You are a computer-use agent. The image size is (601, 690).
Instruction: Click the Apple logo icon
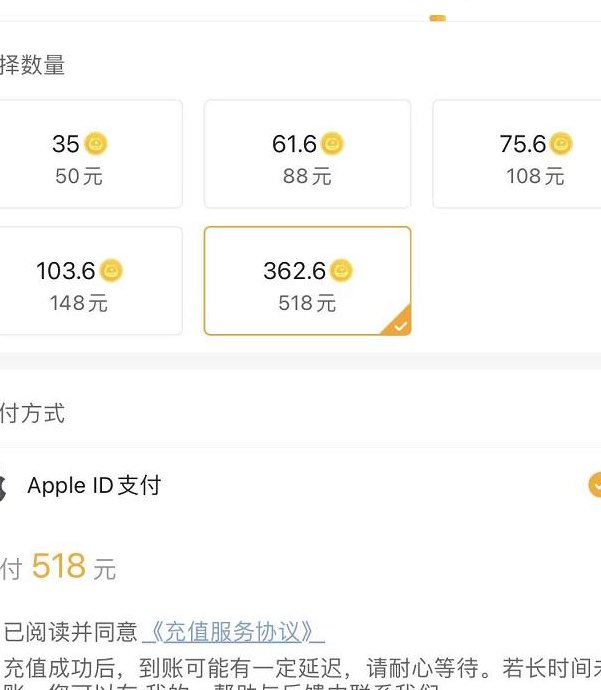coord(2,487)
